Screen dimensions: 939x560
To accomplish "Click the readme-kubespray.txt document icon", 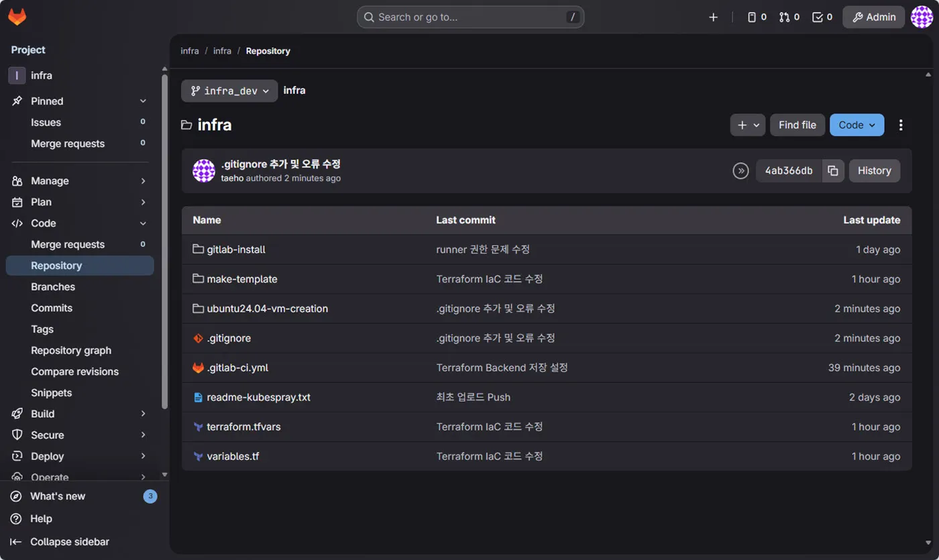I will (x=198, y=397).
